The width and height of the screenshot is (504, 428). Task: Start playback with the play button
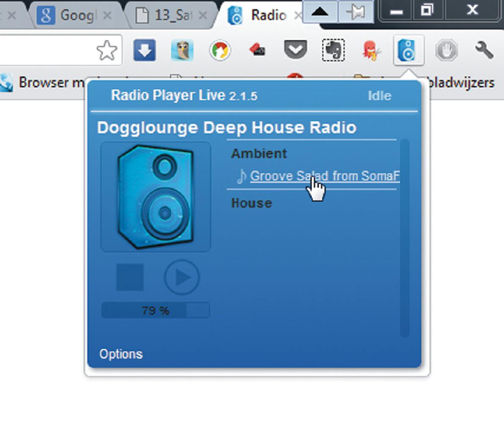click(182, 277)
